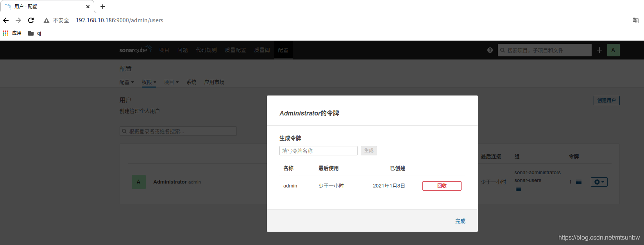Image resolution: width=644 pixels, height=245 pixels.
Task: Click the sonar-administrators group text
Action: point(538,173)
